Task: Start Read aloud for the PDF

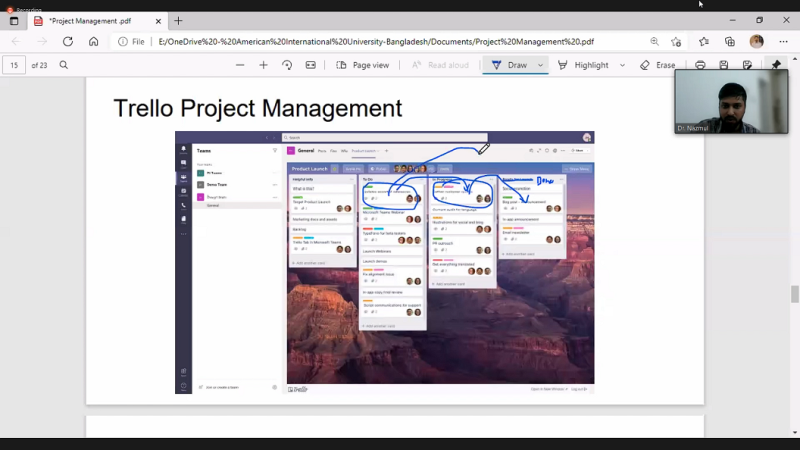Action: (x=440, y=65)
